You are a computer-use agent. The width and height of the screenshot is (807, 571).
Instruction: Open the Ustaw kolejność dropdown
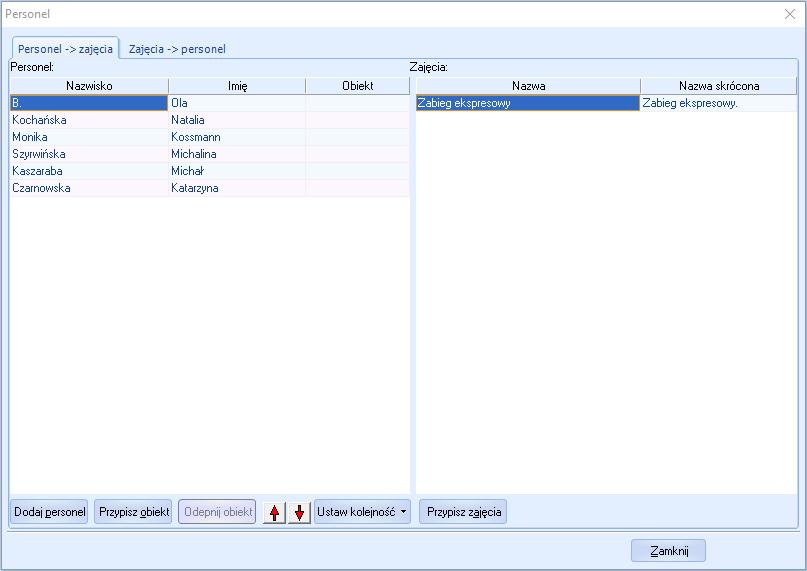point(362,512)
